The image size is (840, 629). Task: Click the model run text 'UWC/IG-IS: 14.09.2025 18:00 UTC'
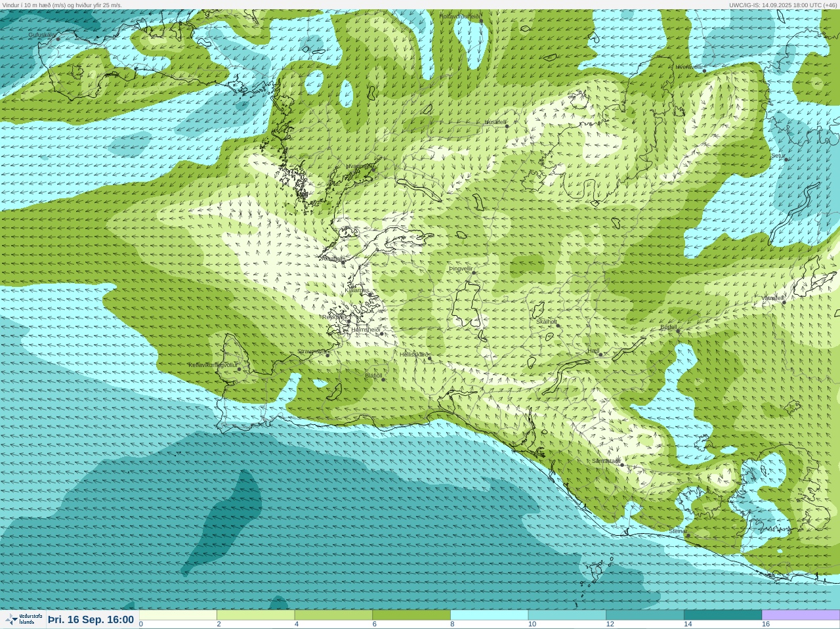click(776, 5)
